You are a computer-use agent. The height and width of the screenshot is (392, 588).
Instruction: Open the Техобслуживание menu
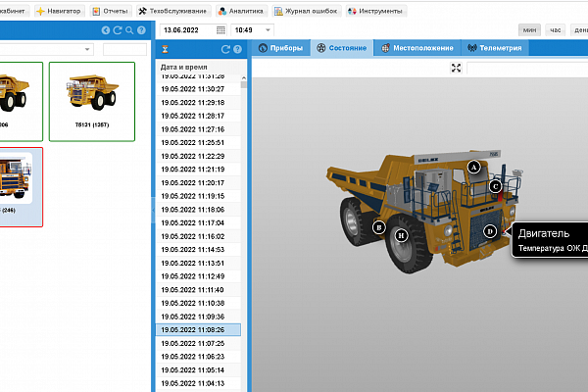(173, 11)
